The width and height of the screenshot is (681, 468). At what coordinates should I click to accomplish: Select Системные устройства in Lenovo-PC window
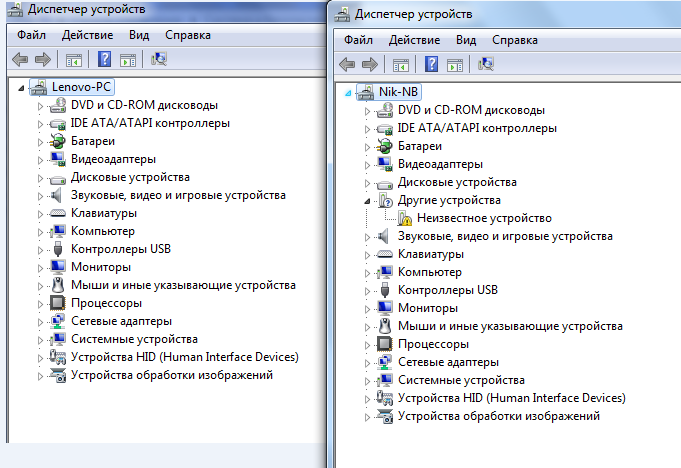(x=134, y=339)
